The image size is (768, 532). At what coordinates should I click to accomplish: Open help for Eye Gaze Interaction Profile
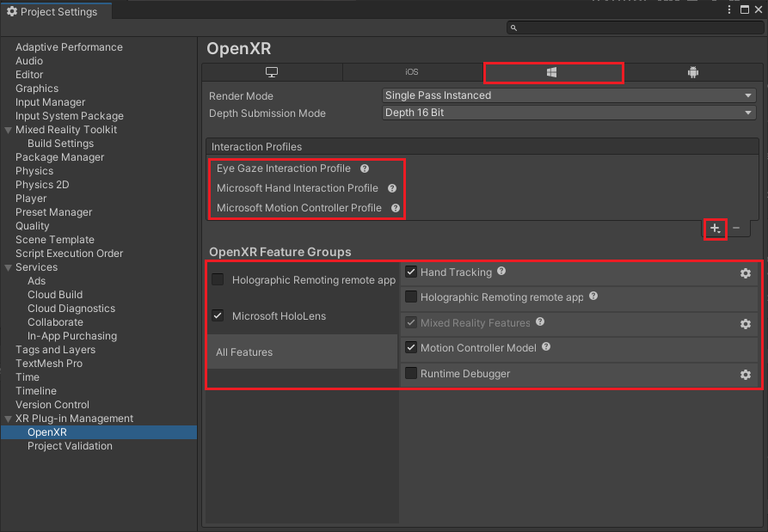coord(365,168)
